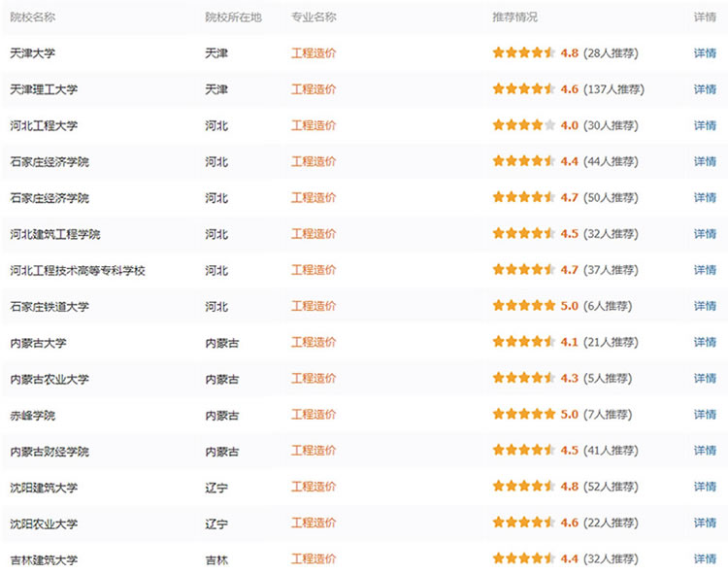The height and width of the screenshot is (574, 728).
Task: Open 详情 link for 石家庄铁道大学
Action: pyautogui.click(x=705, y=306)
